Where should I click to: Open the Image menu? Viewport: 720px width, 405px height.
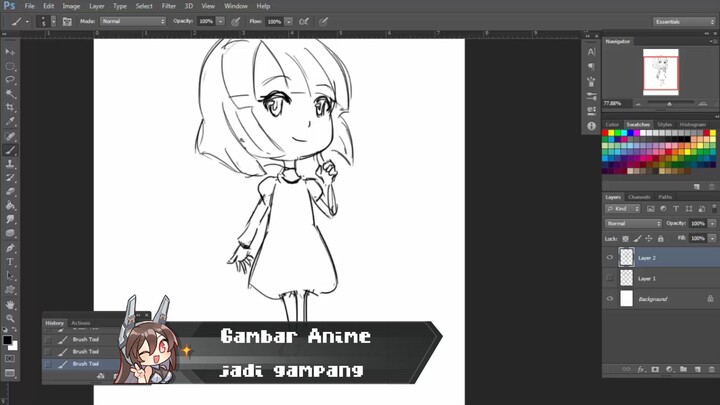(x=71, y=6)
